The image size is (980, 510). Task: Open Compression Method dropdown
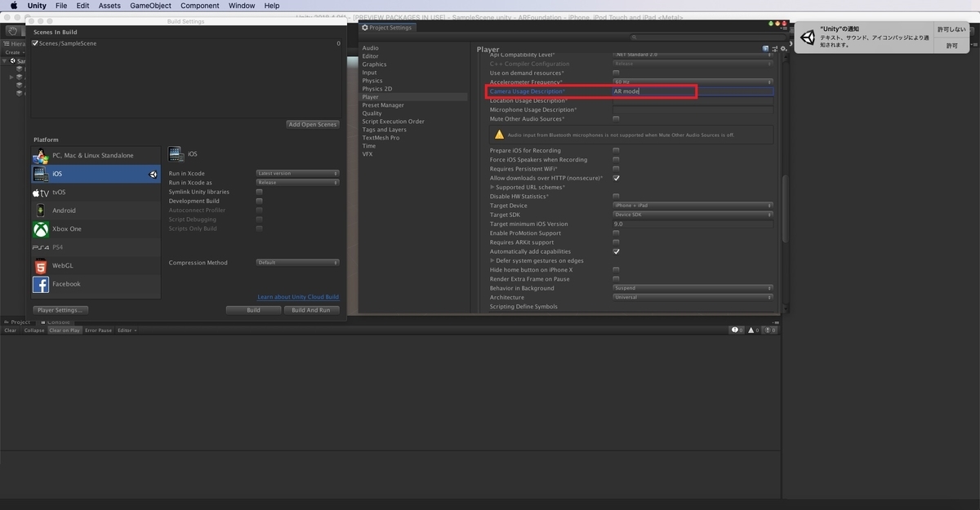point(297,263)
